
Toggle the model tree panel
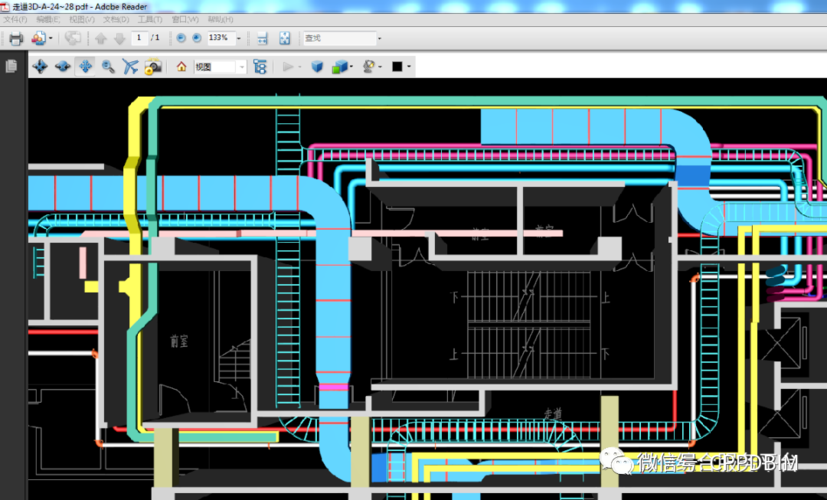coord(260,67)
